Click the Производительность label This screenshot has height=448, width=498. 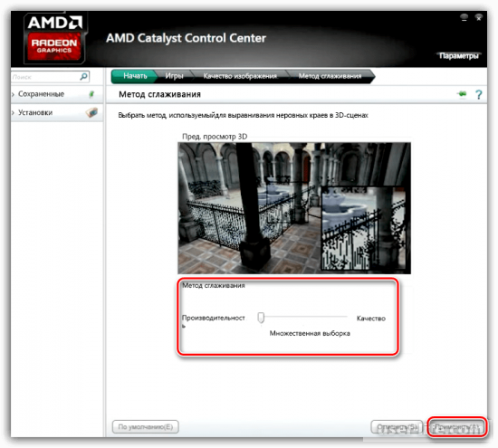(213, 320)
